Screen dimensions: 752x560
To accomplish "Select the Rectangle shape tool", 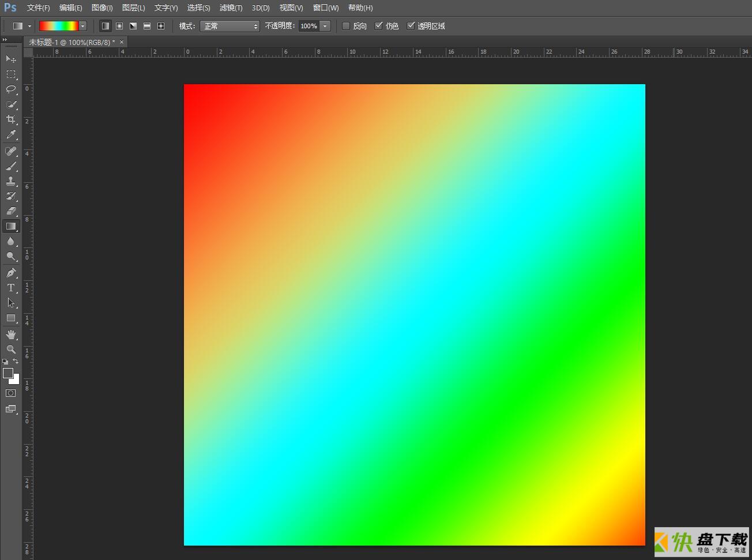I will pyautogui.click(x=11, y=318).
